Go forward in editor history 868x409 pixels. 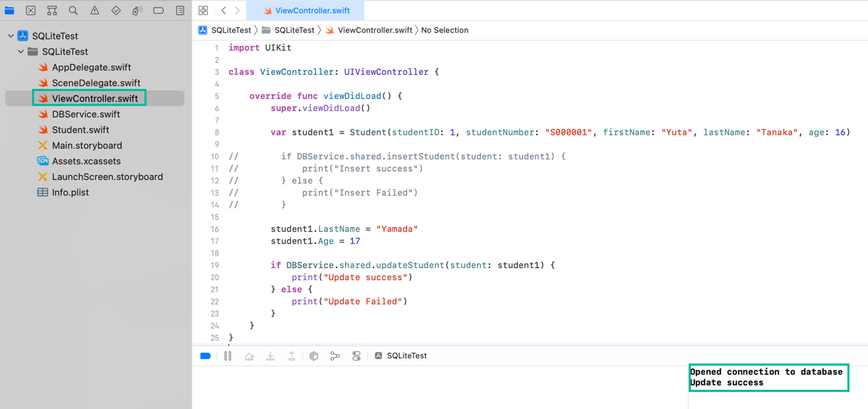point(238,11)
